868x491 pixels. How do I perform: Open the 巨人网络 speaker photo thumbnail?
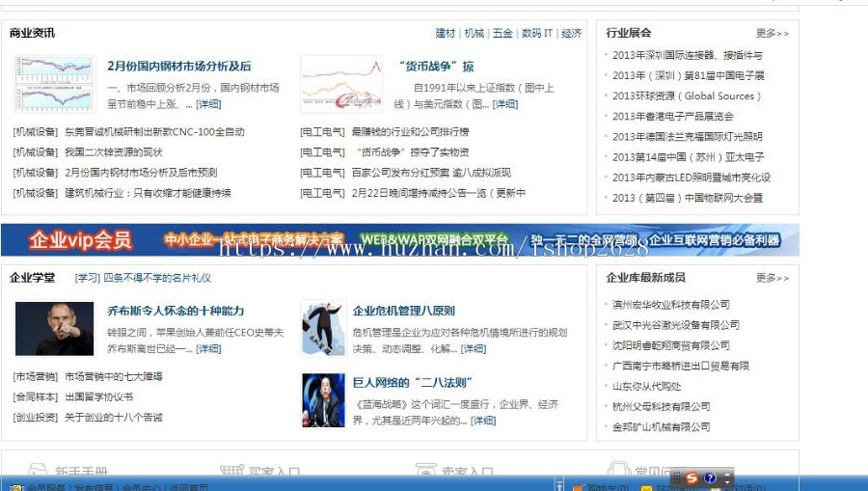click(323, 399)
